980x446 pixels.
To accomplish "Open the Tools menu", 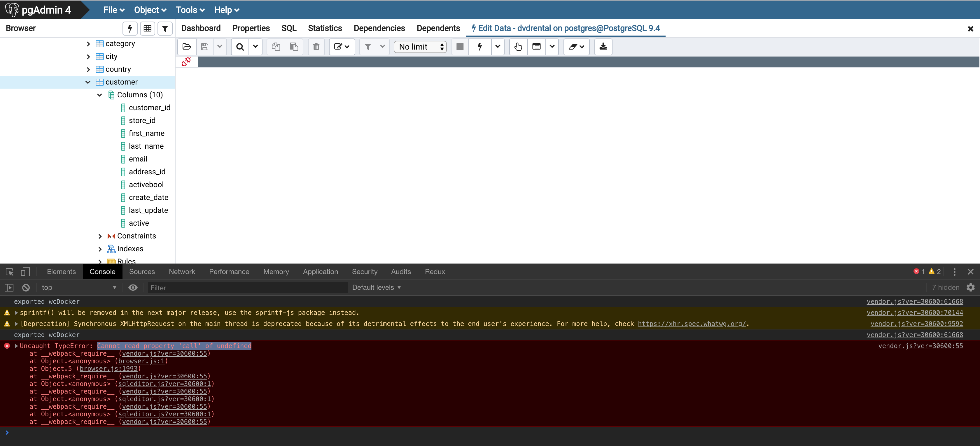I will coord(190,10).
